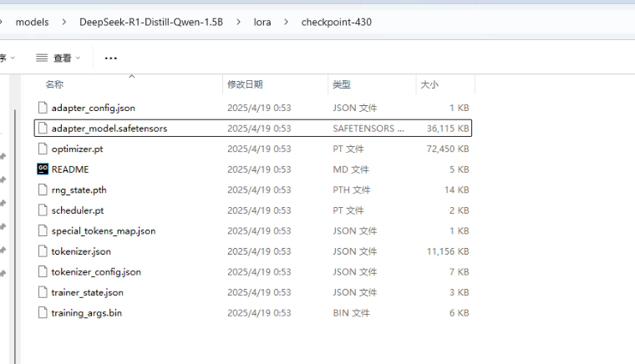The height and width of the screenshot is (364, 635).
Task: Click the tokenizer_config.json file icon
Action: [x=43, y=272]
